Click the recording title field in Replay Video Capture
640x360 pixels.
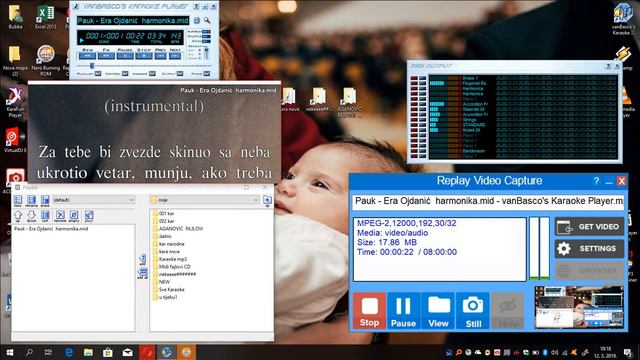(x=488, y=202)
